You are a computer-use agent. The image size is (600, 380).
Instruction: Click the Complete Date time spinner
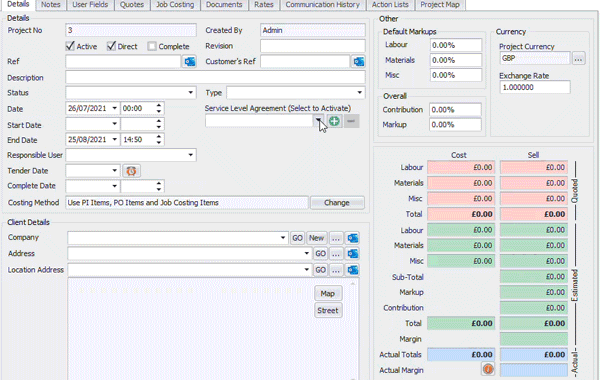click(159, 186)
